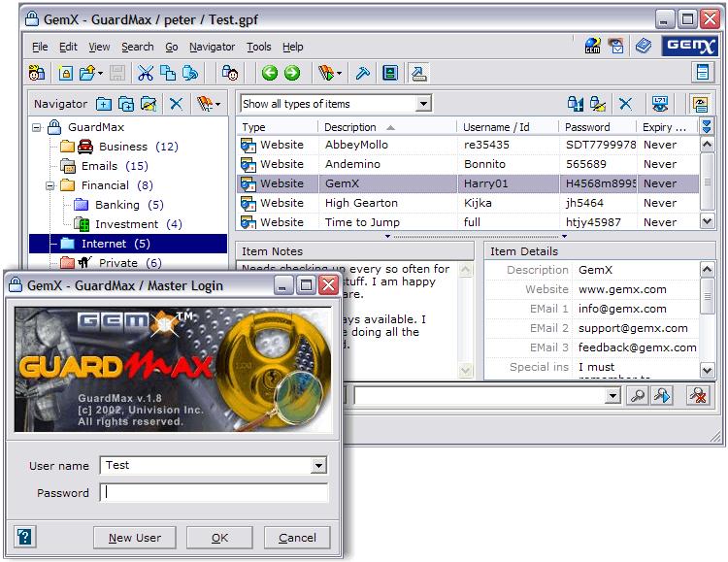Click the Copy icon next to the scissors
Screen dimensions: 728x562
click(x=168, y=74)
